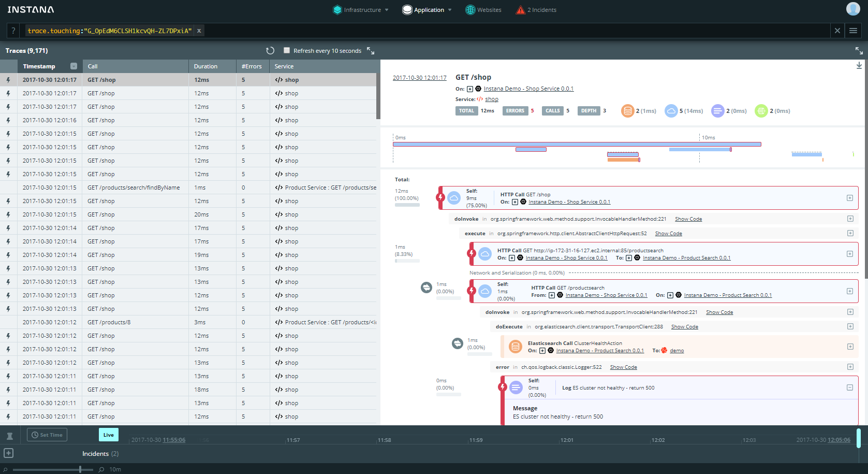Click the log icon on ES cluster row
The width and height of the screenshot is (868, 474).
click(x=516, y=387)
